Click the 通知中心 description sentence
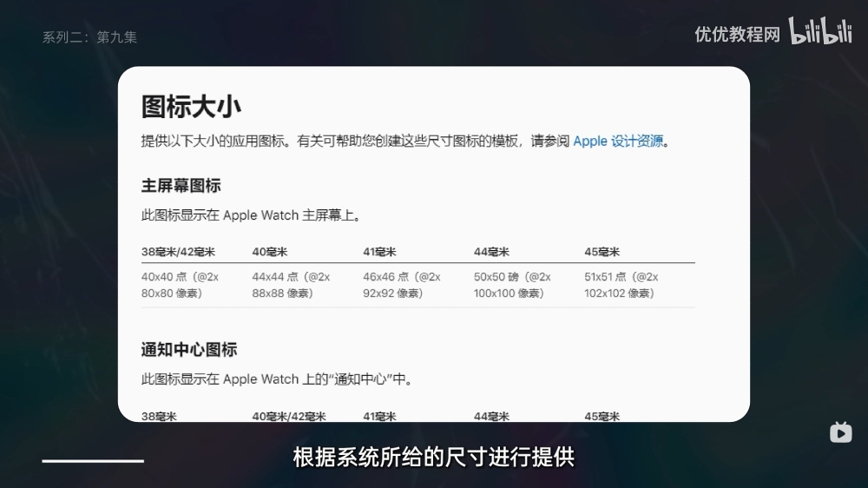The height and width of the screenshot is (488, 868). click(278, 379)
